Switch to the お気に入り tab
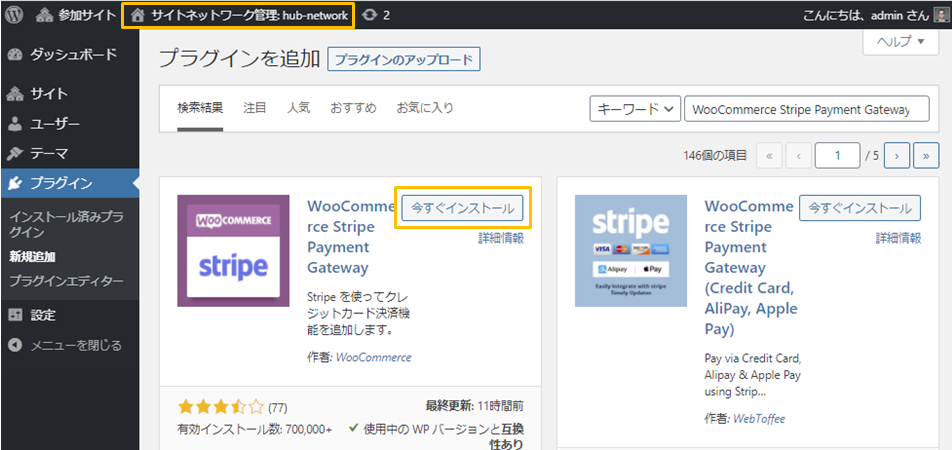Screen dimensions: 952x450 (425, 108)
